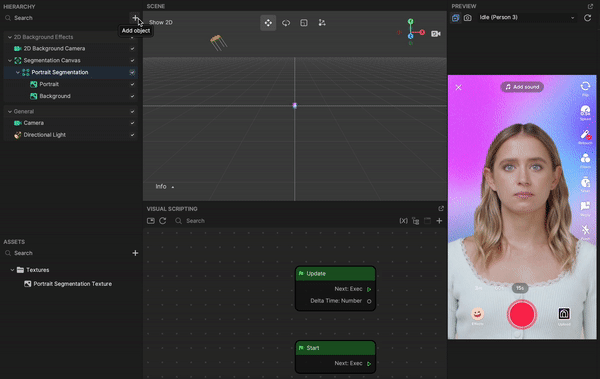Click the Start node Next: Exec port
Viewport: 600px width, 379px height.
tap(369, 364)
